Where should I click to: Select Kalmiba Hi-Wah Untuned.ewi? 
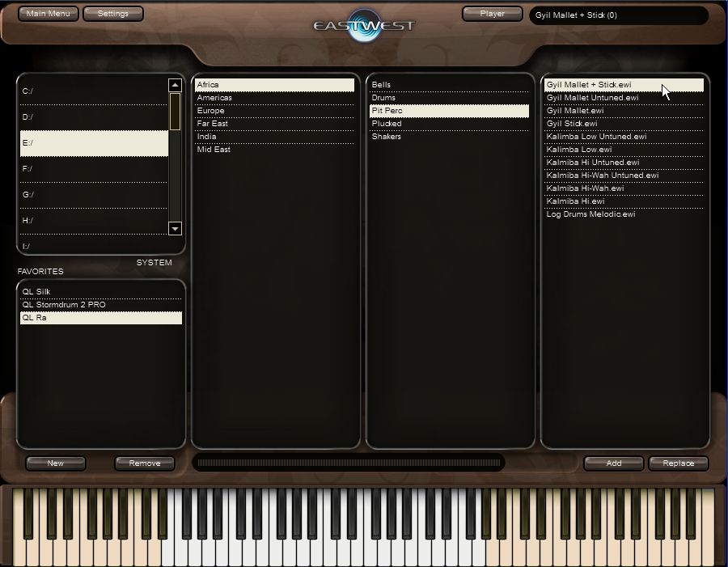(624, 176)
